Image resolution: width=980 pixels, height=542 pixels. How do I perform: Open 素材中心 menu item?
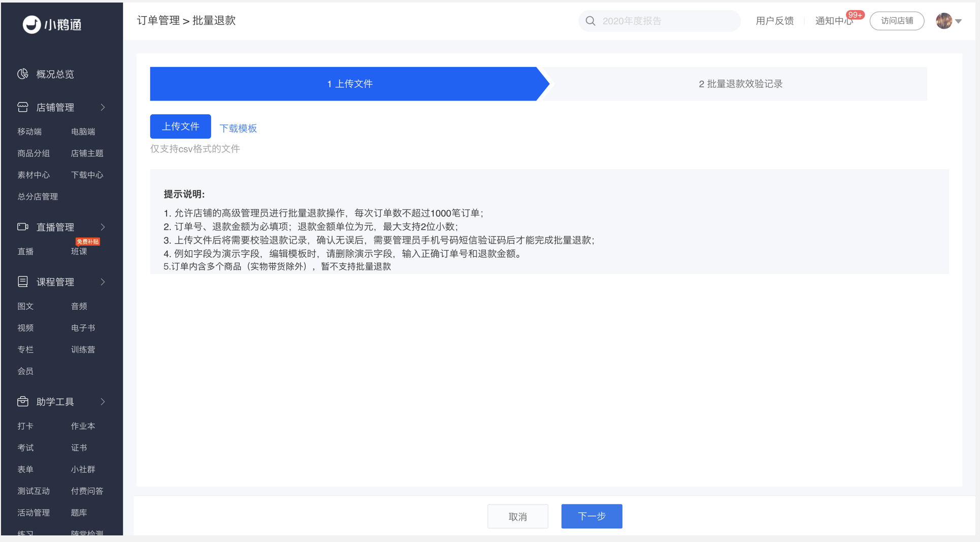(x=34, y=175)
